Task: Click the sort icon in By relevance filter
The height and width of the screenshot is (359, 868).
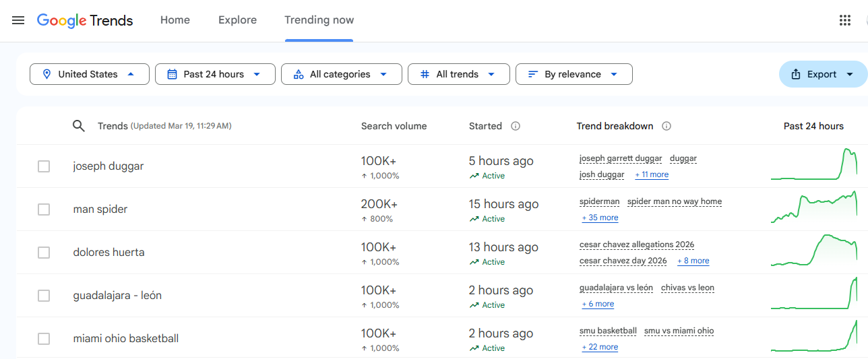Action: [533, 74]
